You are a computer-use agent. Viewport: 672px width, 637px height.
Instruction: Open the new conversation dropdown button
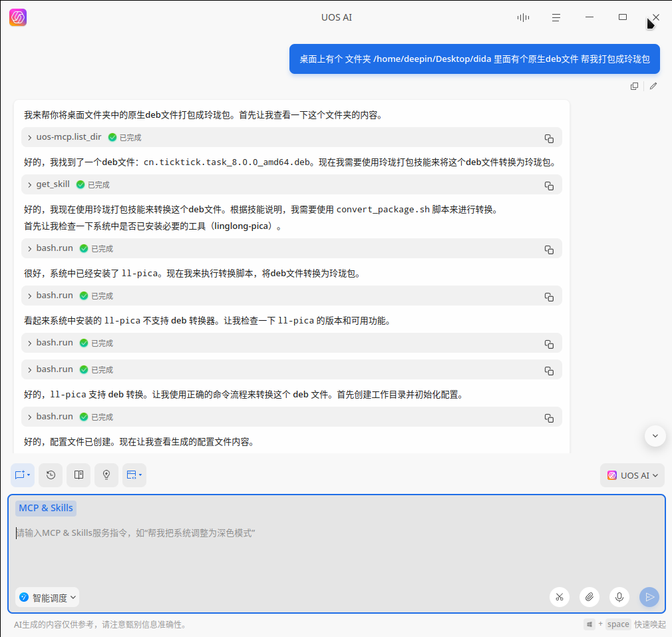click(x=23, y=475)
